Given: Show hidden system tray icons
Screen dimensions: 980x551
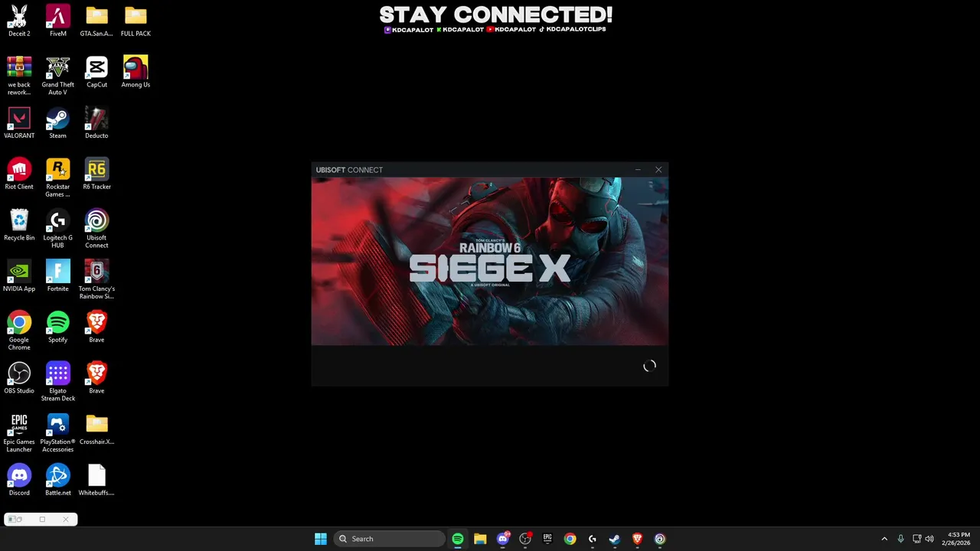Looking at the screenshot, I should click(884, 539).
